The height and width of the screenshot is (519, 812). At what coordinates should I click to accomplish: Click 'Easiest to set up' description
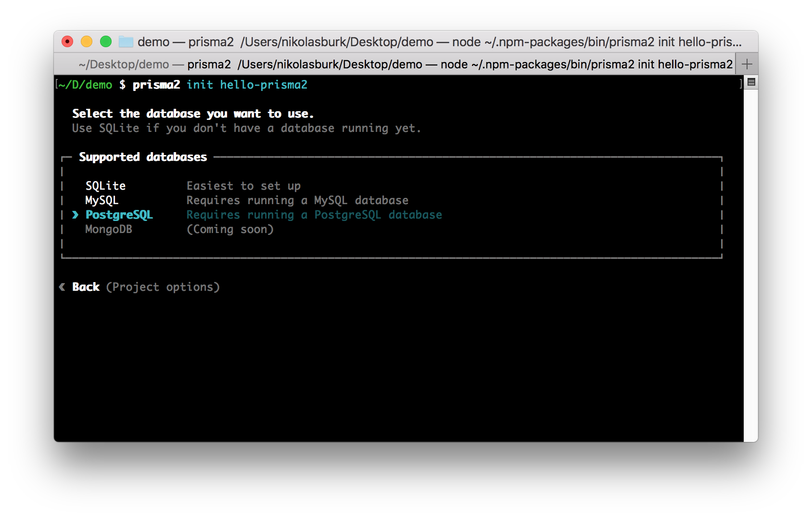[243, 186]
